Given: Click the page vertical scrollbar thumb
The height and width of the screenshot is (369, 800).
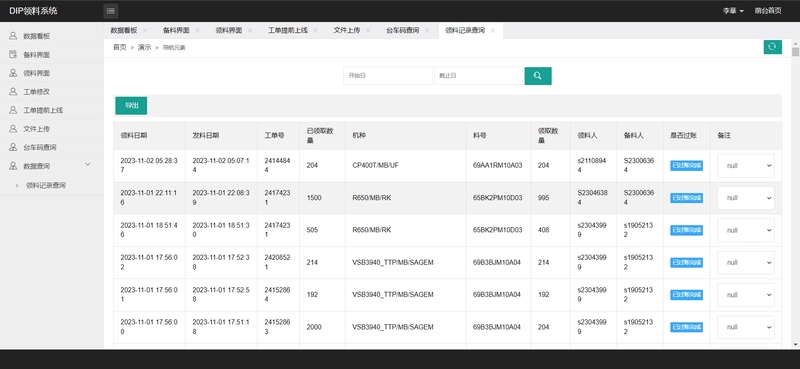Looking at the screenshot, I should (795, 52).
